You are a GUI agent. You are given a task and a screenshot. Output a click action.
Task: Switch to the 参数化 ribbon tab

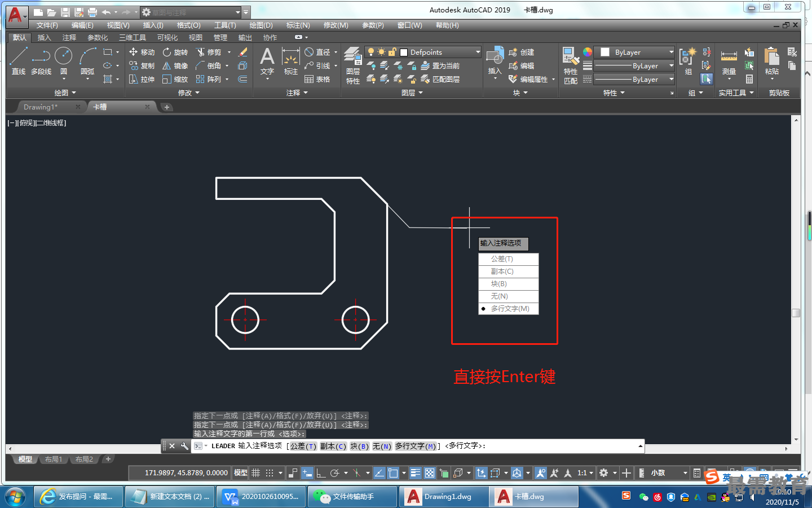[98, 38]
